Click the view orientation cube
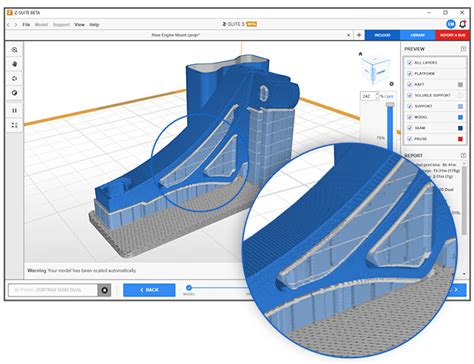 (x=375, y=70)
